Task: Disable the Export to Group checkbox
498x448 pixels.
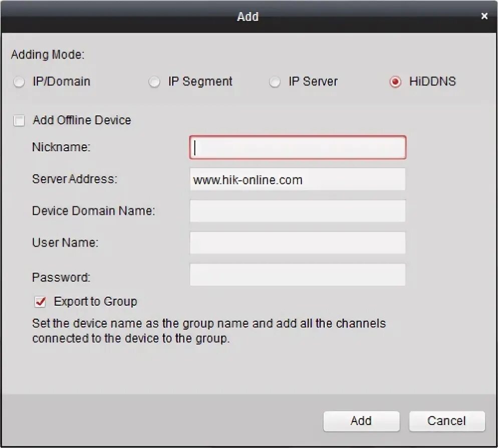Action: pos(39,301)
